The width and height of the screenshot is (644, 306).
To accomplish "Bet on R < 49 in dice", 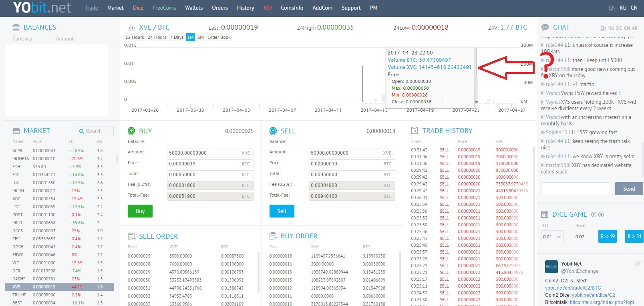I will [608, 236].
